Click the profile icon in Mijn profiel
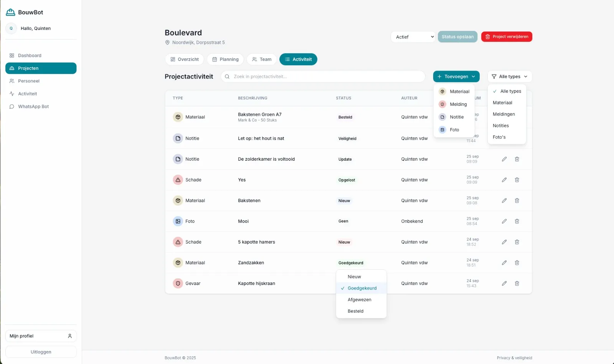 70,336
